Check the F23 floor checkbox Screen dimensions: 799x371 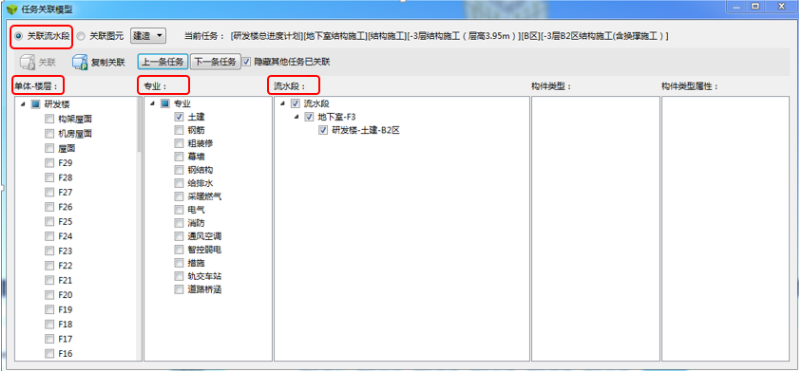tap(49, 251)
